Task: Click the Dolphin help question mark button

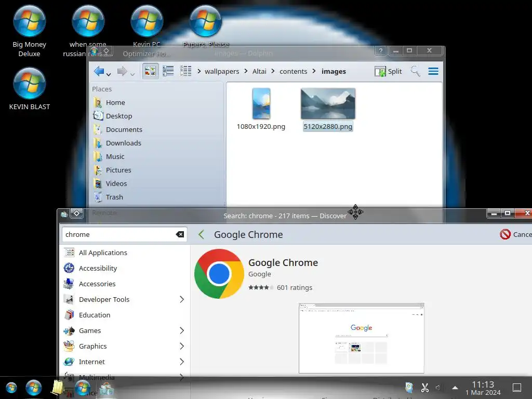Action: pyautogui.click(x=381, y=50)
